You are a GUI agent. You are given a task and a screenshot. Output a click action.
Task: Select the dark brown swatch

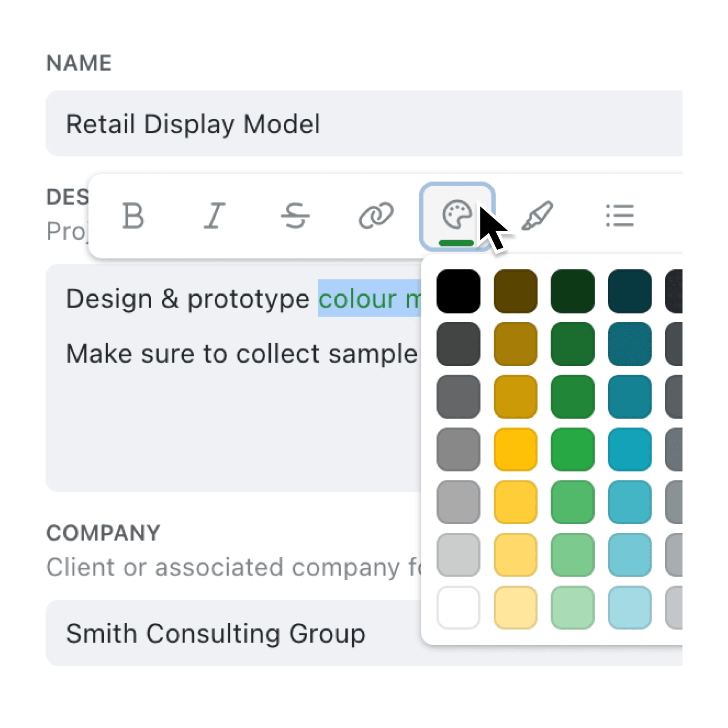click(516, 291)
